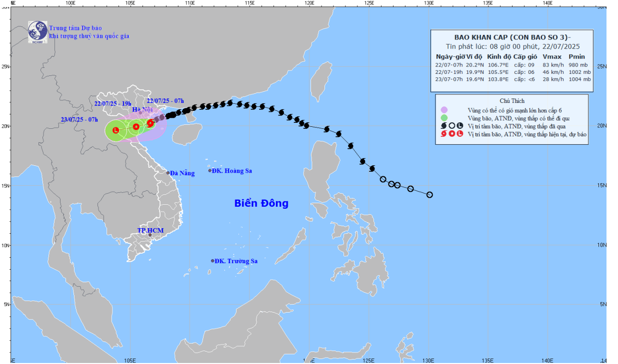This screenshot has width=618, height=364.
Task: Click the ĐK. Hoàng Sa marker dot
Action: point(210,171)
